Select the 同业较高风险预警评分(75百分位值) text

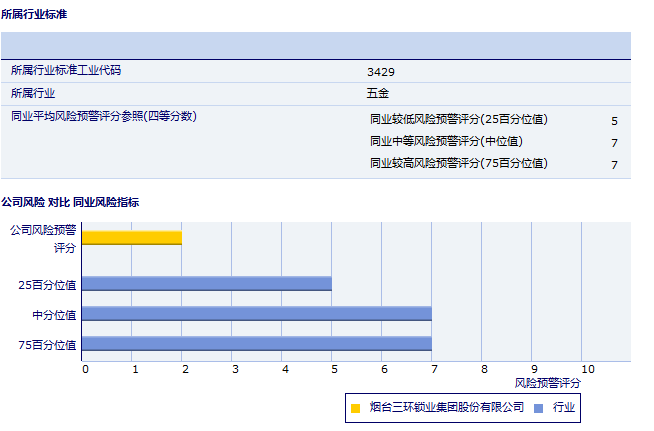click(458, 163)
